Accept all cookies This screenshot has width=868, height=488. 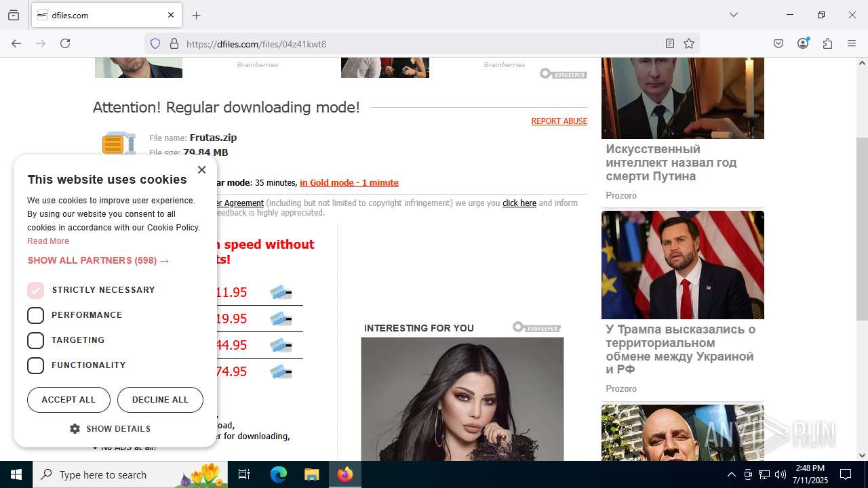68,400
